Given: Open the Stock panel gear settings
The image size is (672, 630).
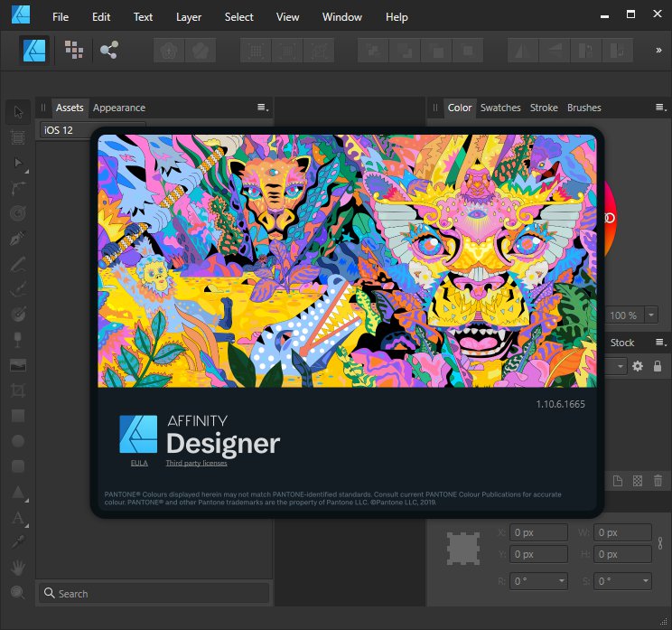Looking at the screenshot, I should 638,366.
